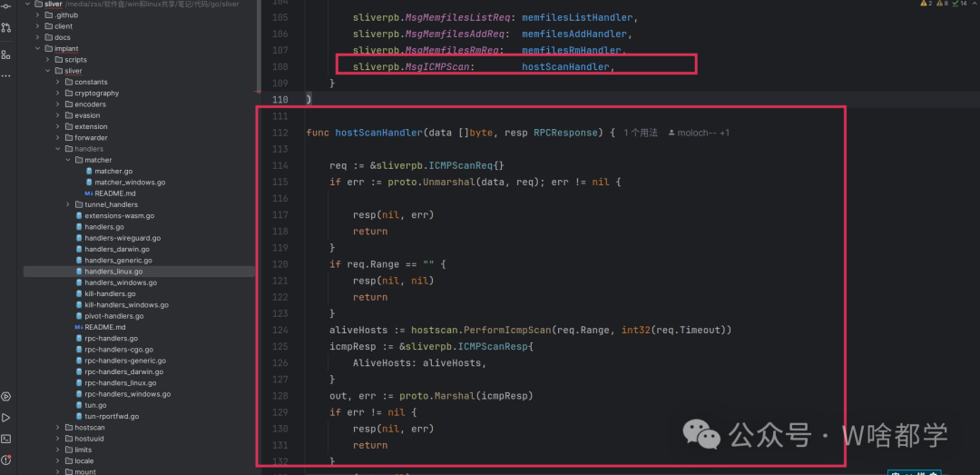Collapse the sliver folder under implant
The height and width of the screenshot is (475, 980).
pyautogui.click(x=48, y=71)
